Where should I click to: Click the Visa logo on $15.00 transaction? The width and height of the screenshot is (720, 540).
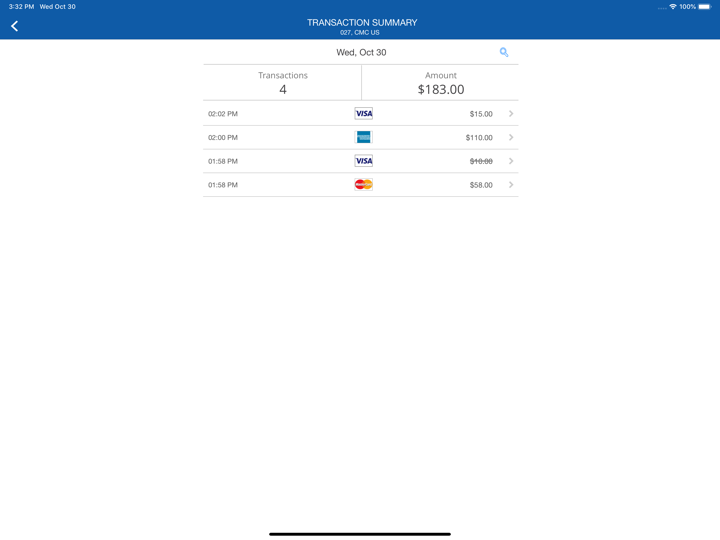pos(363,114)
